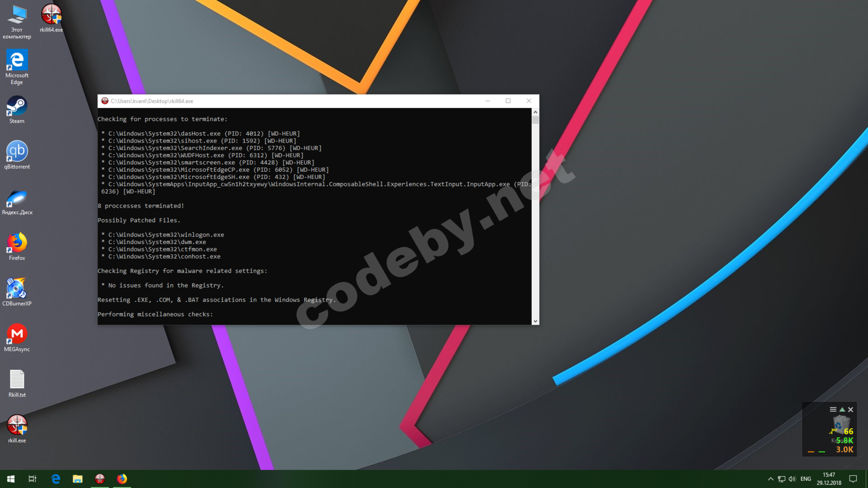Open the network monitor gadget menu icon
This screenshot has height=488, width=868.
833,409
